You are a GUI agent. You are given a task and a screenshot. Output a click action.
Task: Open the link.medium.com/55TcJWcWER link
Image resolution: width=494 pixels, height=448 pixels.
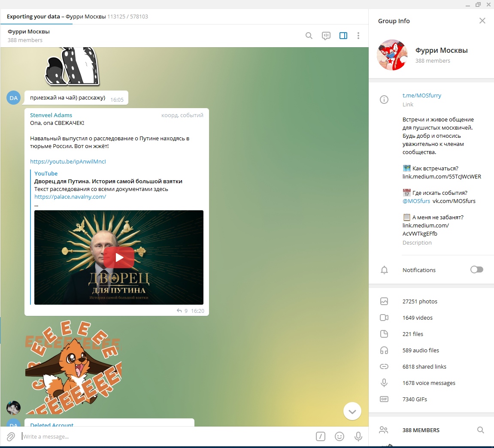tap(442, 177)
